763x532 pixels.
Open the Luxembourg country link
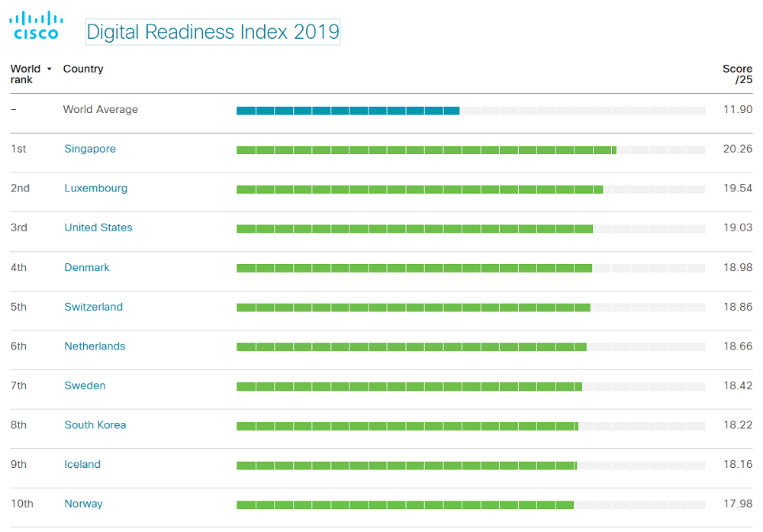tap(96, 189)
